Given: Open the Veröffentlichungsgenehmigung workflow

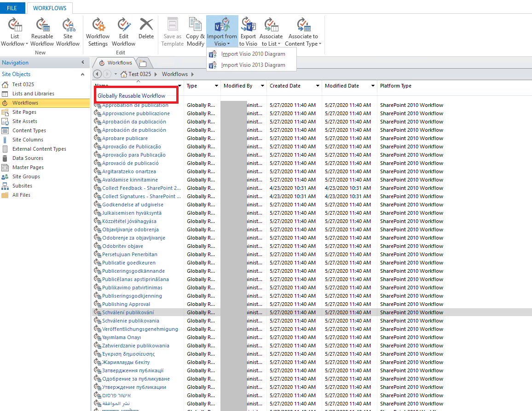Looking at the screenshot, I should pos(140,329).
